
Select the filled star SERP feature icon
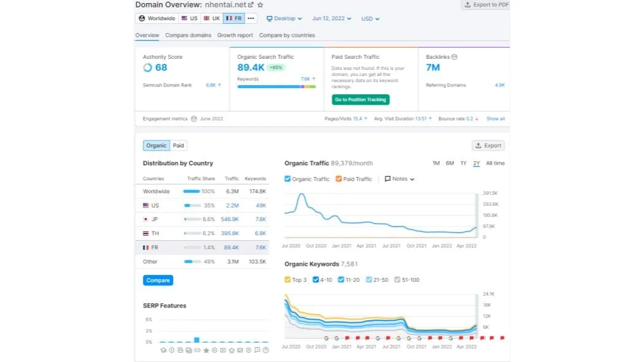click(x=206, y=350)
